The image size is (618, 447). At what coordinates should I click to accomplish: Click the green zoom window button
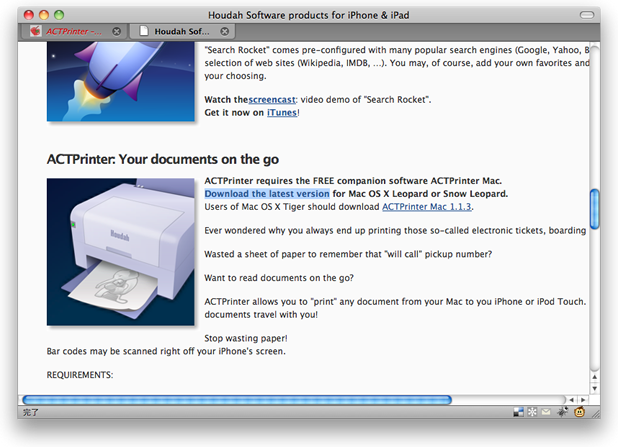point(59,15)
